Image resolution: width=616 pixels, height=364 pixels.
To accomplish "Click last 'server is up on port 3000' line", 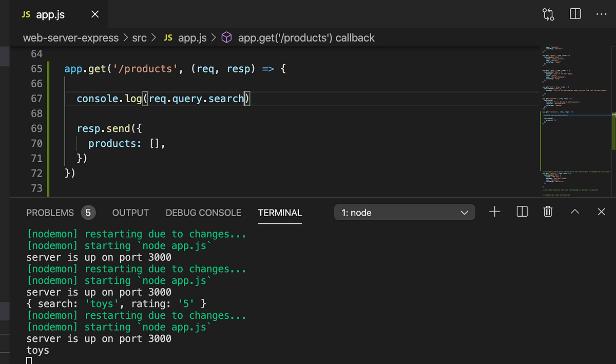I will tap(99, 339).
